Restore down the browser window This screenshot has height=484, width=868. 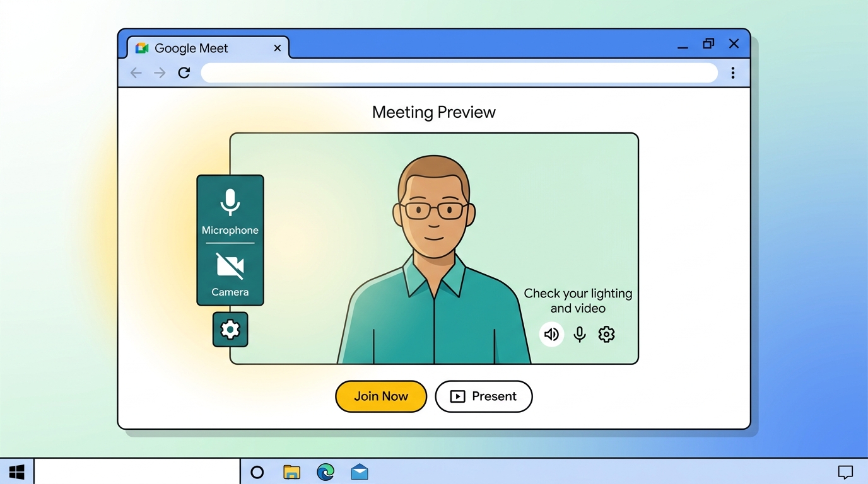click(x=708, y=43)
